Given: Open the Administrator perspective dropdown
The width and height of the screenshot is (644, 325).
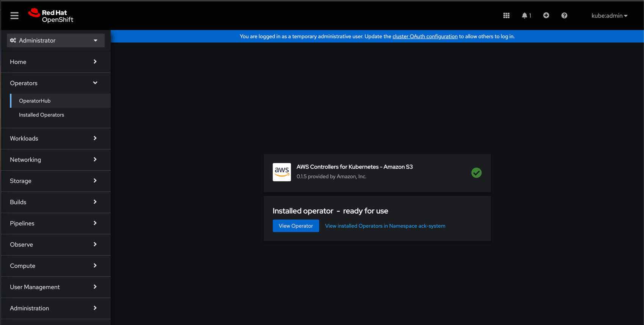Looking at the screenshot, I should 56,41.
